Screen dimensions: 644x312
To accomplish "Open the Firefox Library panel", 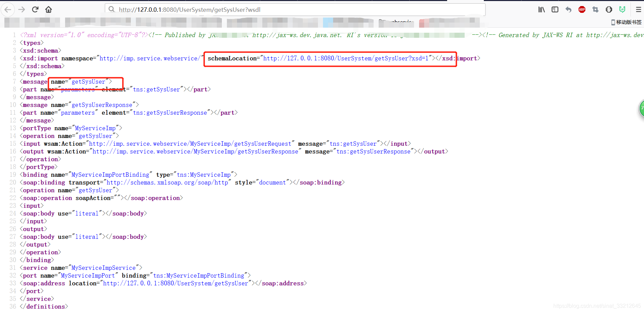I will [542, 9].
